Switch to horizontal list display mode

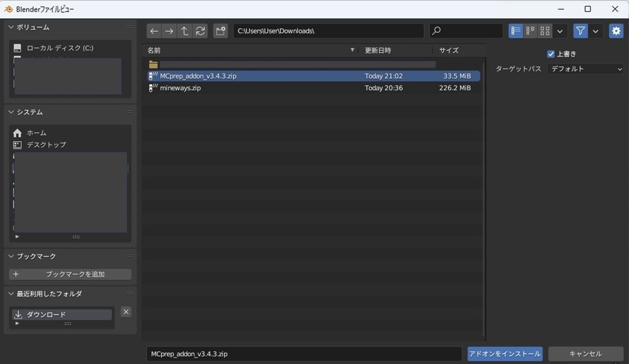click(530, 31)
